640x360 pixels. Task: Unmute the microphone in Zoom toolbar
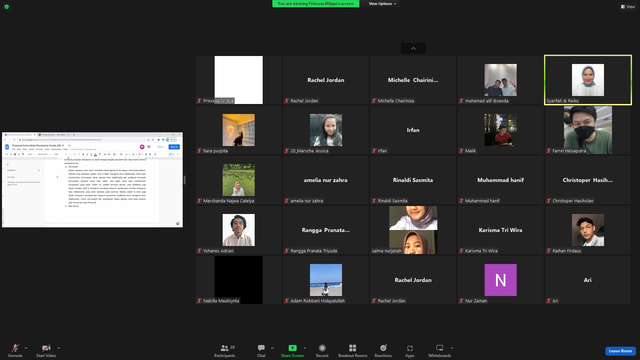tap(15, 350)
